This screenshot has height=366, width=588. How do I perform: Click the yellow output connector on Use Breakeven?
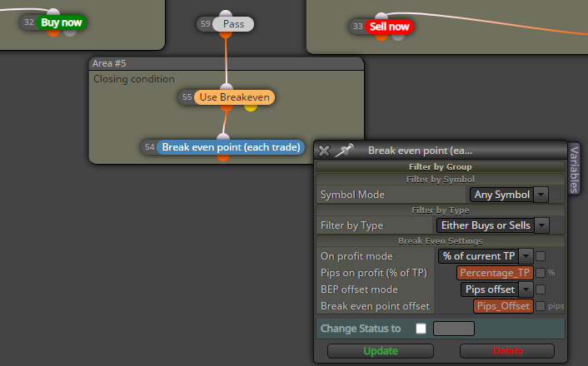pyautogui.click(x=251, y=107)
